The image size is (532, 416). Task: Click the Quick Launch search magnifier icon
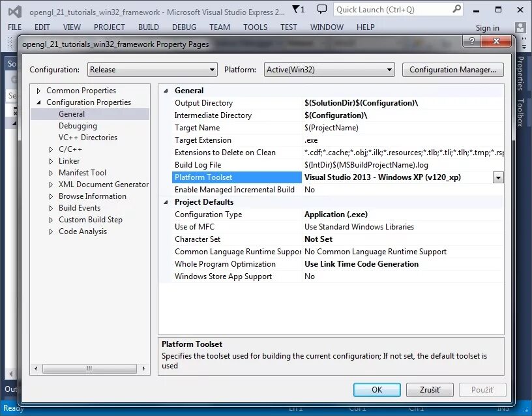pos(456,9)
